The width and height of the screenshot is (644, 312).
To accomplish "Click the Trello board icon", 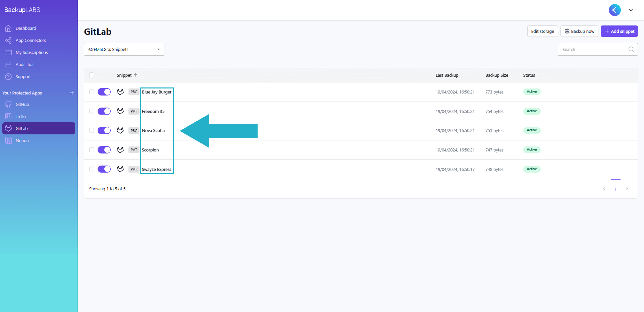I will point(8,116).
